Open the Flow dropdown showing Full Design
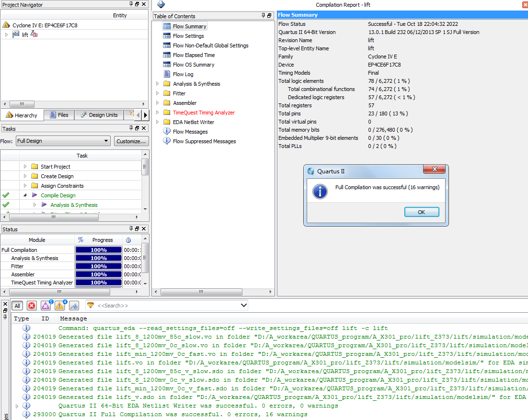 click(x=63, y=141)
